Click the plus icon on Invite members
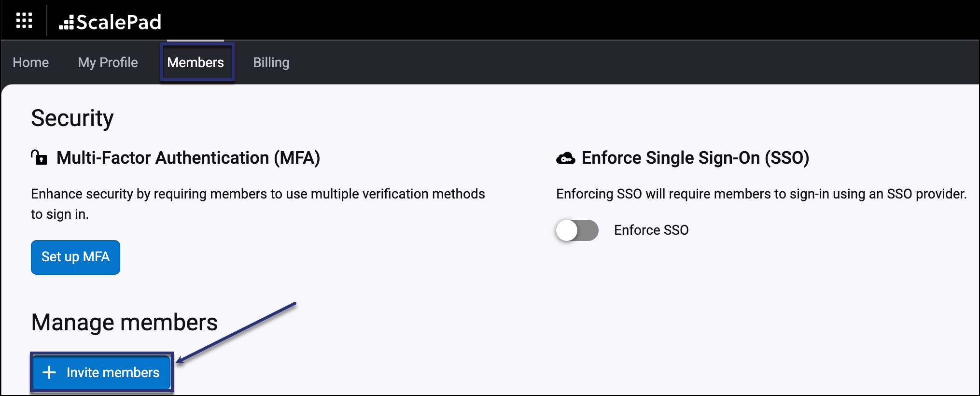 pos(49,372)
